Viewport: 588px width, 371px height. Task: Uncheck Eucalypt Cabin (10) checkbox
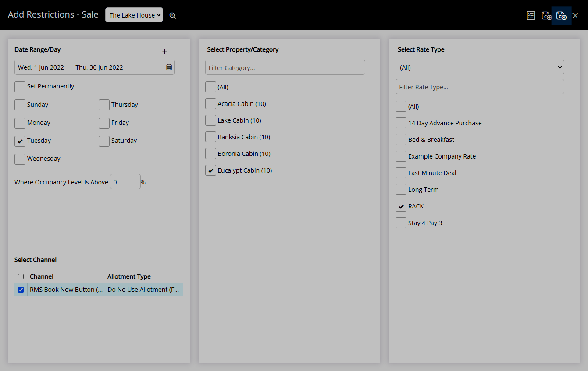(x=211, y=170)
